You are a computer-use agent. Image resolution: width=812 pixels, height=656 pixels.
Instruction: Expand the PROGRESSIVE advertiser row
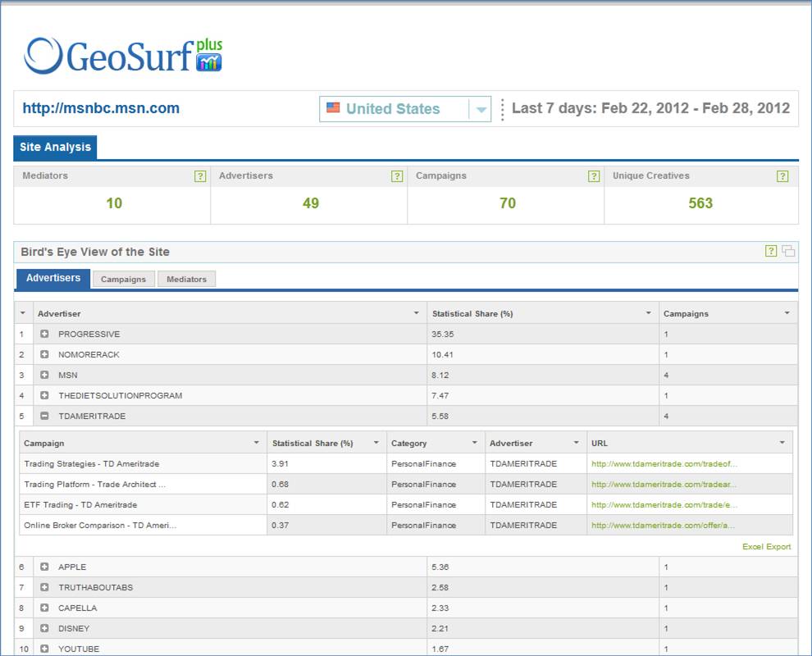pos(45,334)
